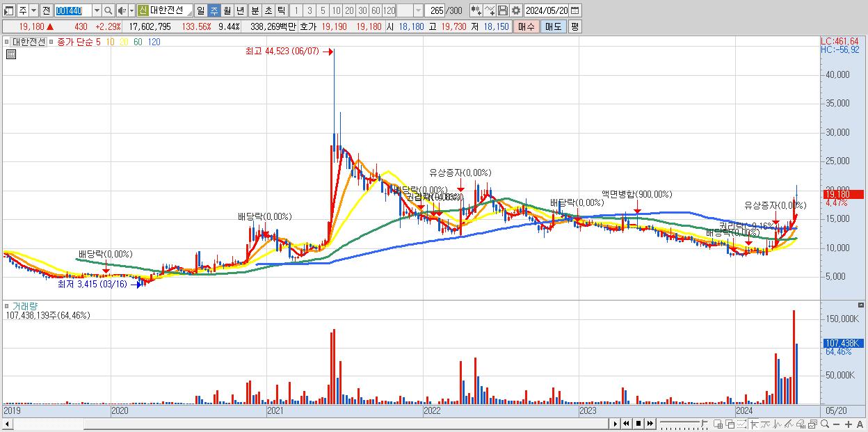Viewport: 868px width, 432px height.
Task: Click the chart zoom slider at bottom
Action: (x=684, y=424)
